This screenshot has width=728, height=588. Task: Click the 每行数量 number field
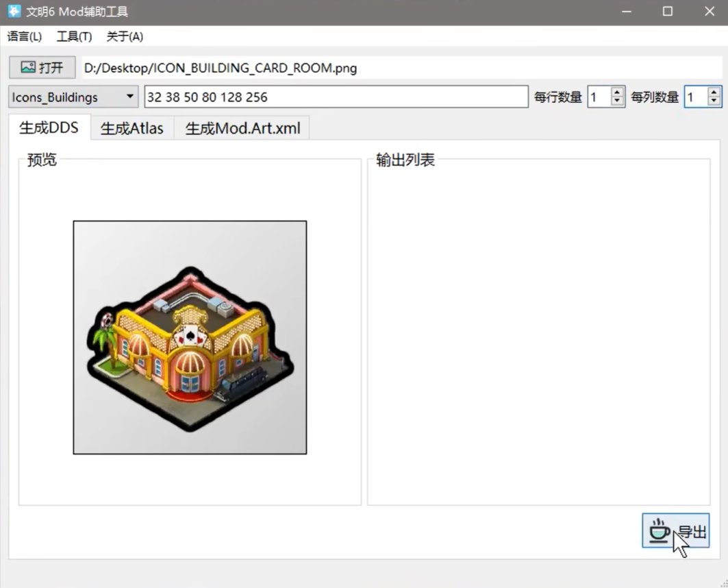click(599, 97)
